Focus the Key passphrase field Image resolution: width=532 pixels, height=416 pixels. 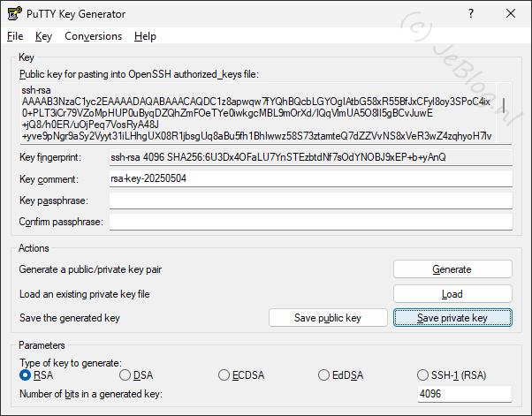pyautogui.click(x=309, y=200)
